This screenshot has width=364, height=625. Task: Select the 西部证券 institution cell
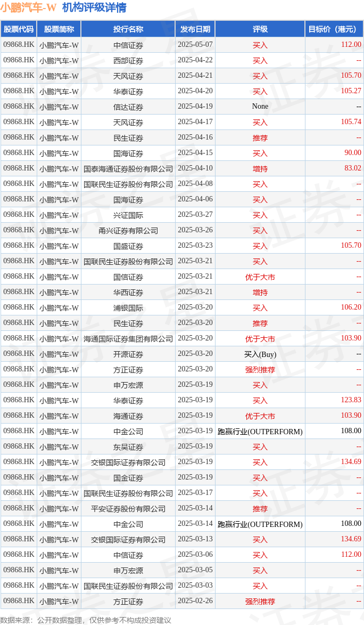128,61
